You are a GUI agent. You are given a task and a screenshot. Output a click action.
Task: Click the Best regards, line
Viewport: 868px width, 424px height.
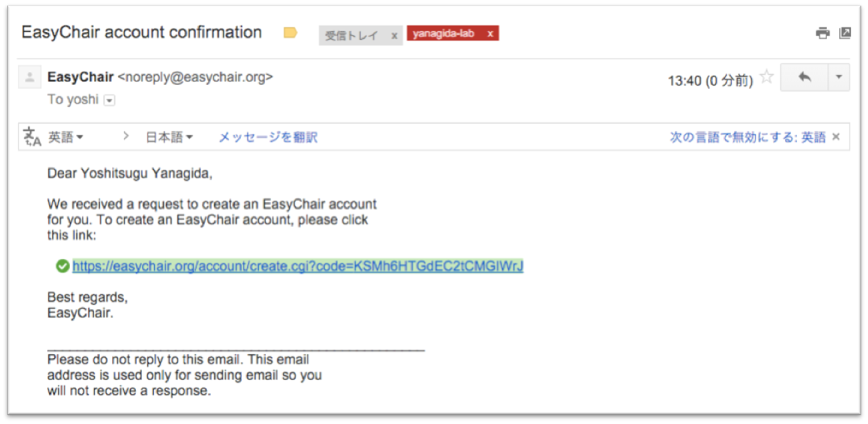[87, 297]
